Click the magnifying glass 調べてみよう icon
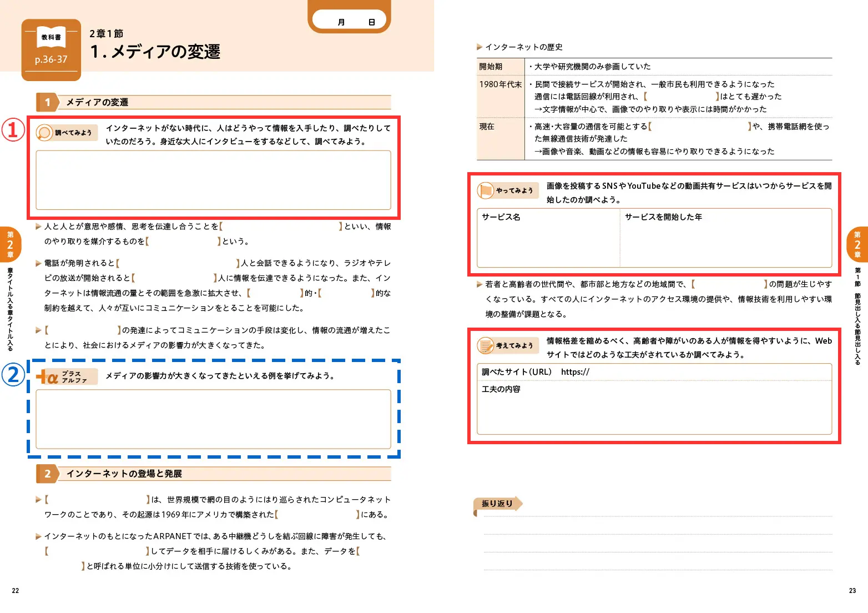Image resolution: width=868 pixels, height=613 pixels. click(44, 133)
